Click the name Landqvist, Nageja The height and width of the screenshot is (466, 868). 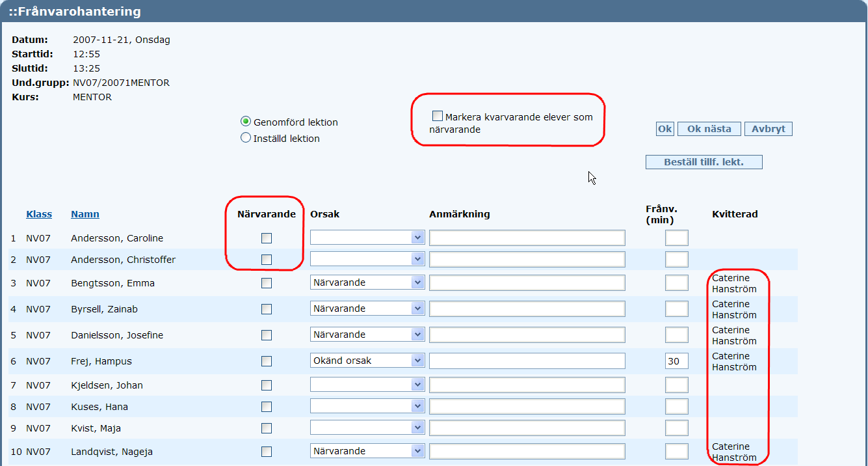coord(112,452)
